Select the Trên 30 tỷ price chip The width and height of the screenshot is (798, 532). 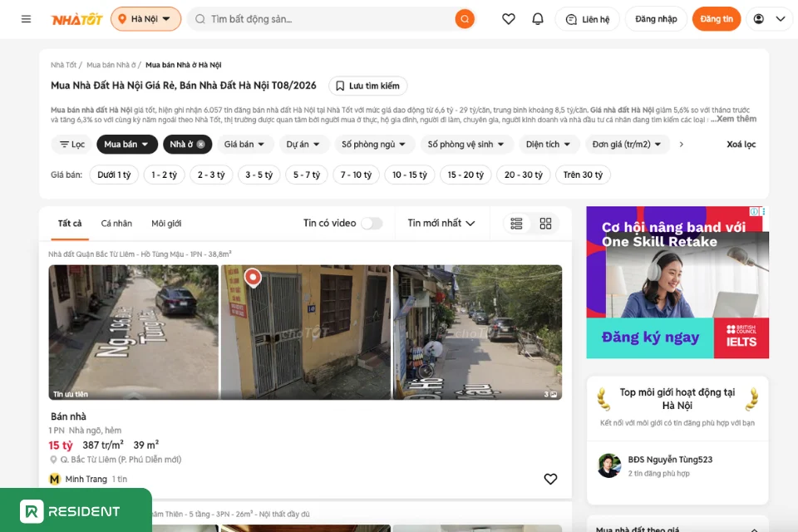(x=584, y=175)
